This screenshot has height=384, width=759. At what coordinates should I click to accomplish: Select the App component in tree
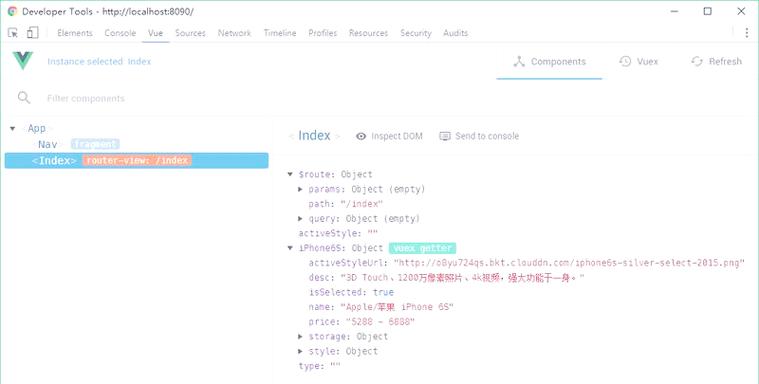(36, 128)
